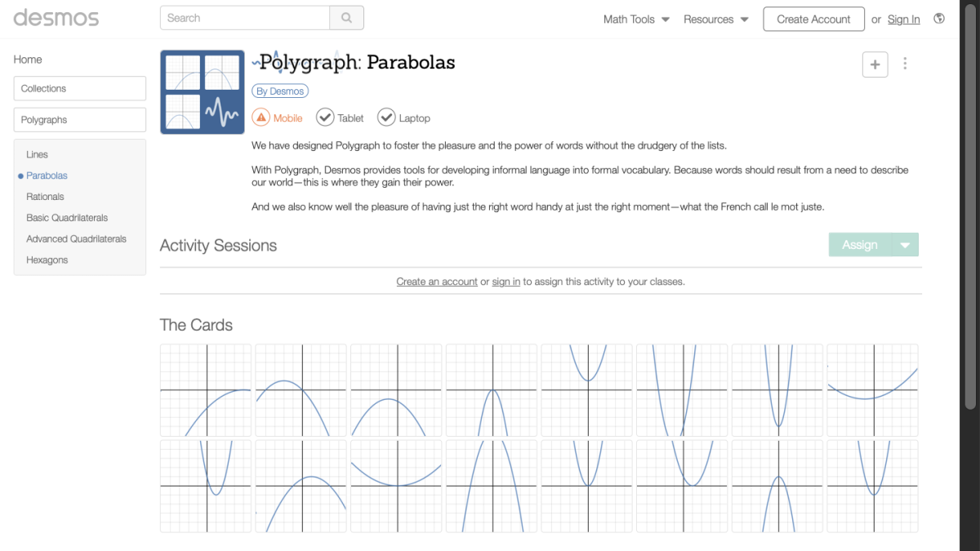The width and height of the screenshot is (980, 551).
Task: Click the Polygraph activity thumbnail icon
Action: tap(202, 91)
